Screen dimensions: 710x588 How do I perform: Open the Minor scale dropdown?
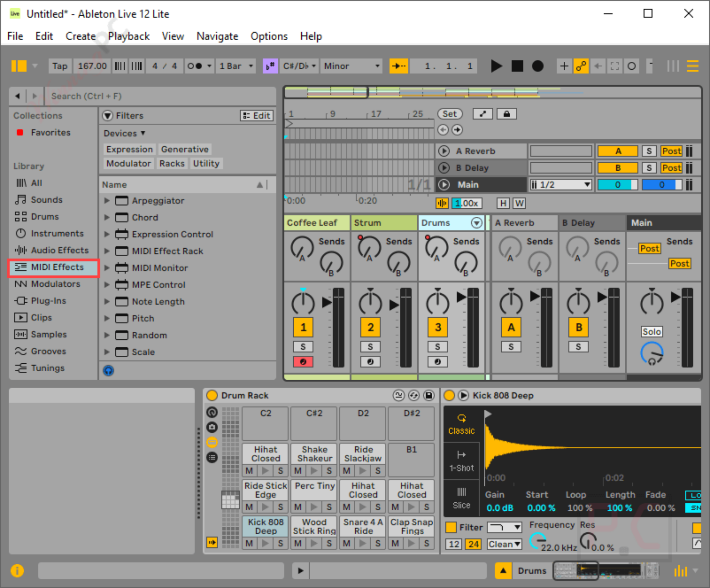click(351, 66)
